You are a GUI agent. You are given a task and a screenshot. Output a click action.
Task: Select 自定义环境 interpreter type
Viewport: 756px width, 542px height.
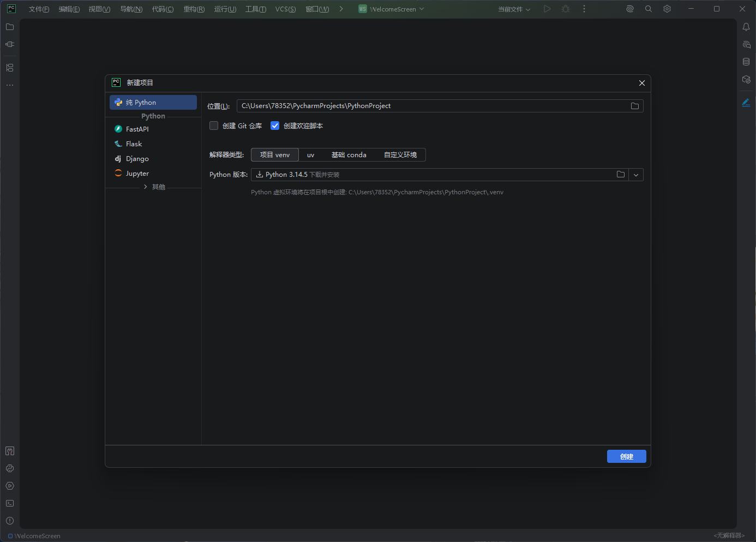[x=400, y=155]
